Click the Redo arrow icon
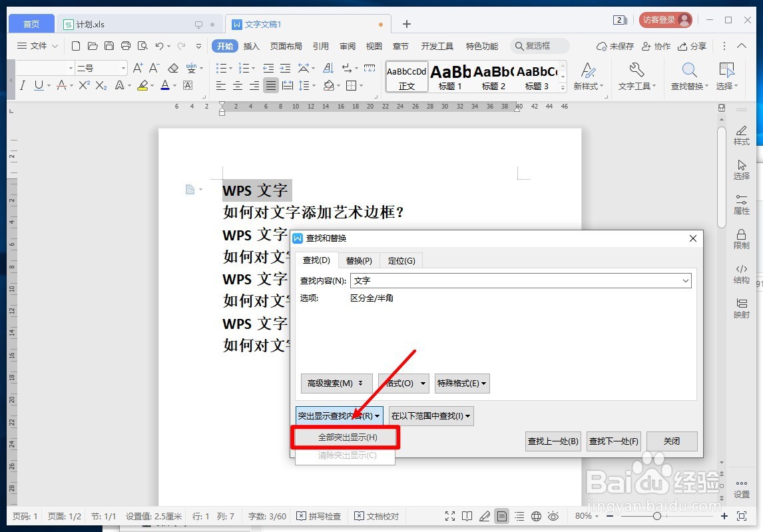 (182, 46)
